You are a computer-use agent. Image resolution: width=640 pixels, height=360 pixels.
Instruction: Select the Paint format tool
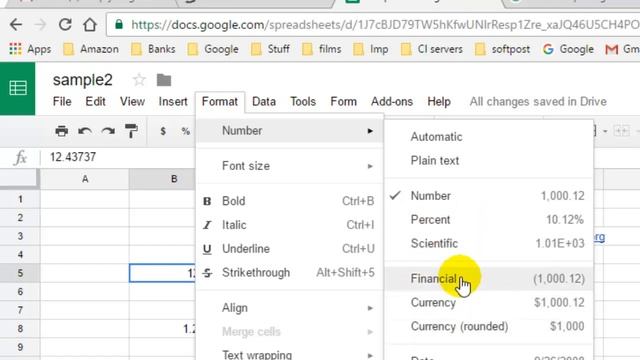point(131,131)
